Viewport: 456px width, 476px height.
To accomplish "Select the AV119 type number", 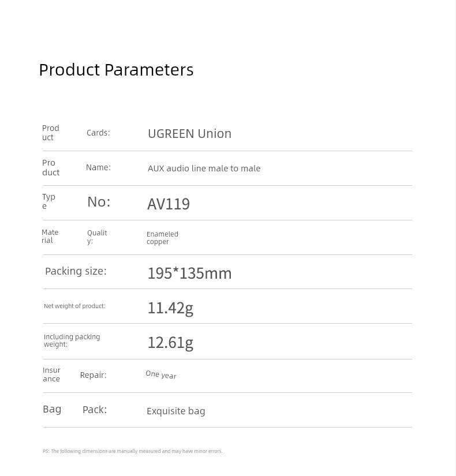I will (169, 204).
